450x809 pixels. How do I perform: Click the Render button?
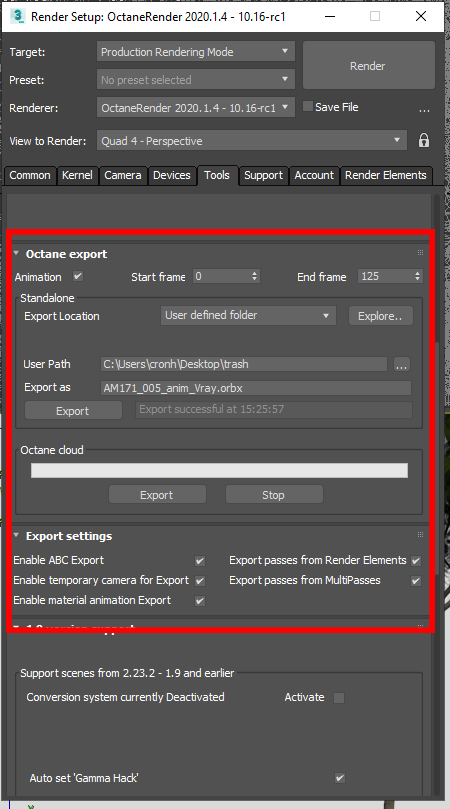368,66
